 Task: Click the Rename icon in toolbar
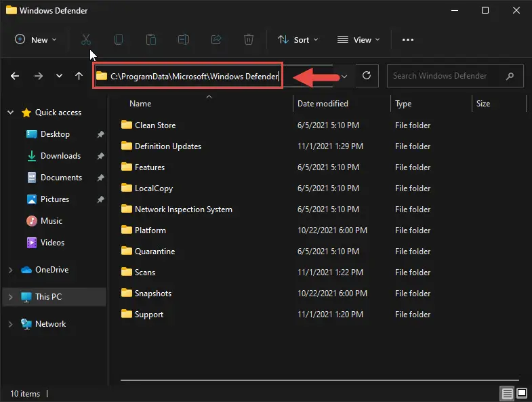(184, 40)
